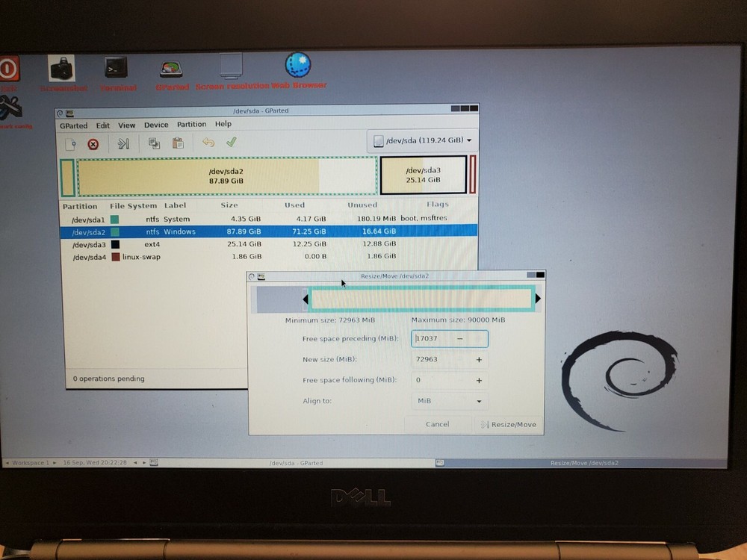Screen dimensions: 747x560
Task: Click the Resize/Move confirm button in dialog
Action: coord(508,424)
